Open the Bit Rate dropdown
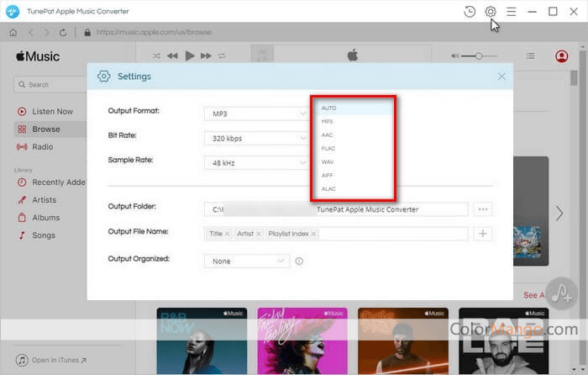Image resolution: width=588 pixels, height=375 pixels. [256, 137]
